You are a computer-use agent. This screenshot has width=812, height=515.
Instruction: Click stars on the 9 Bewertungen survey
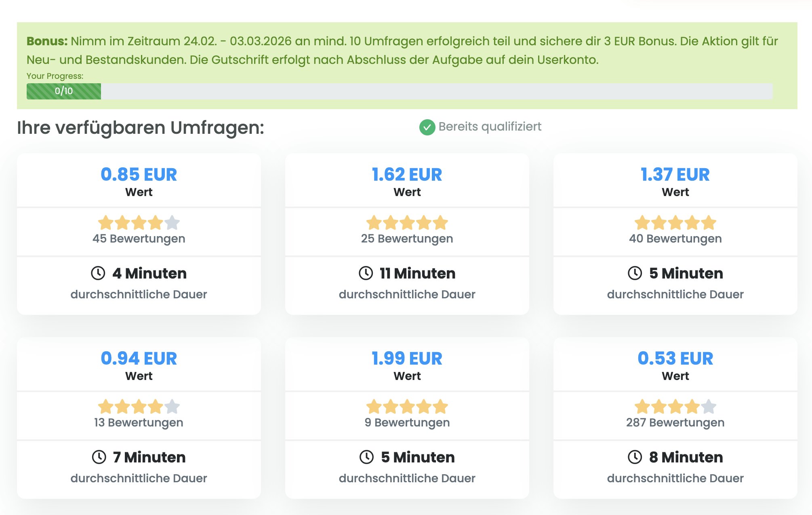(407, 407)
